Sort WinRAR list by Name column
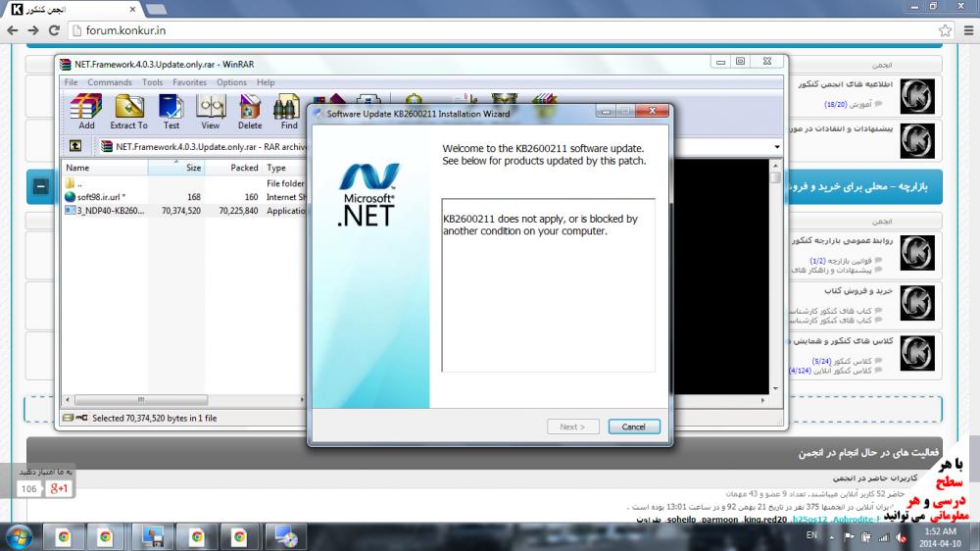980x551 pixels. point(105,168)
